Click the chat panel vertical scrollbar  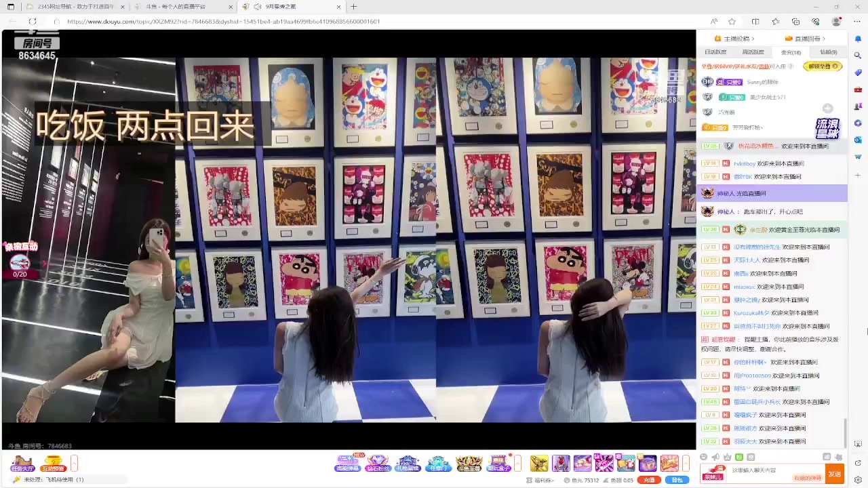(845, 432)
